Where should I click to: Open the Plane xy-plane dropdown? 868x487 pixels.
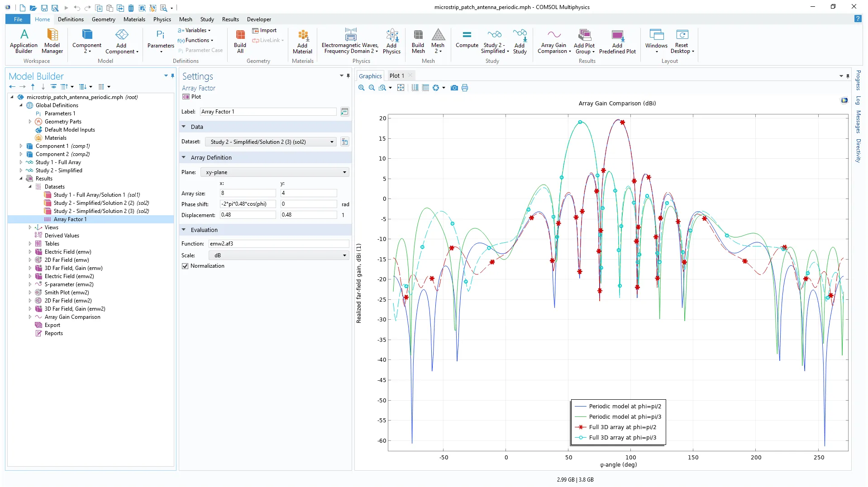(275, 172)
